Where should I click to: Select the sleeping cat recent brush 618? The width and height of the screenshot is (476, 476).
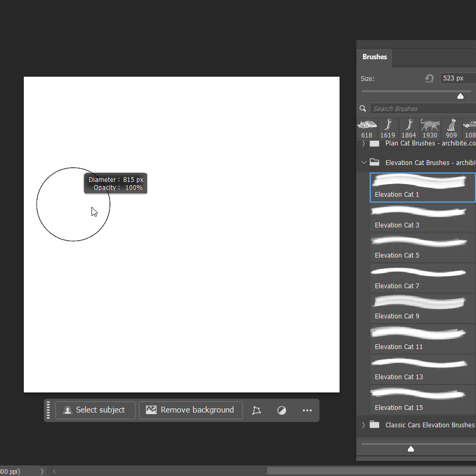[x=367, y=129]
